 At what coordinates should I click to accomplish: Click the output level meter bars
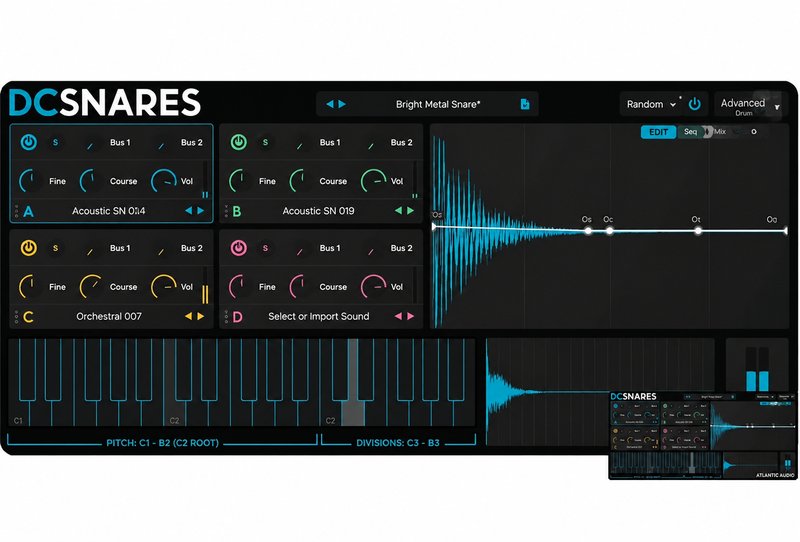pyautogui.click(x=757, y=370)
